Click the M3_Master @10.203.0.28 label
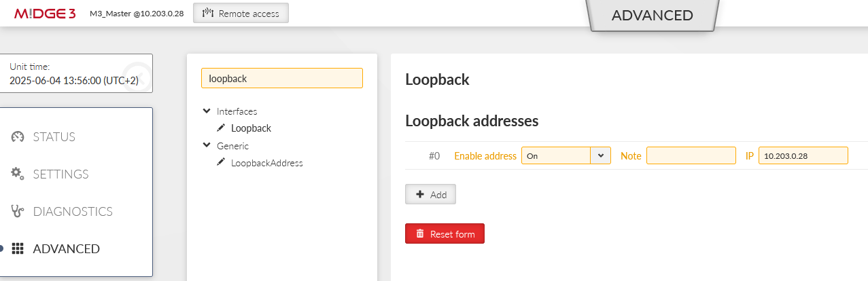The image size is (868, 281). (x=137, y=14)
